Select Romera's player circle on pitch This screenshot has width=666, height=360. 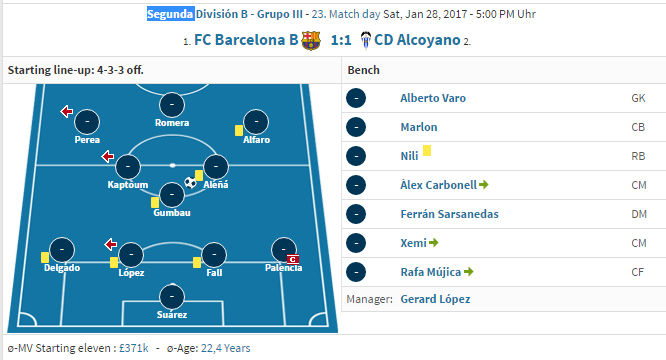point(172,104)
